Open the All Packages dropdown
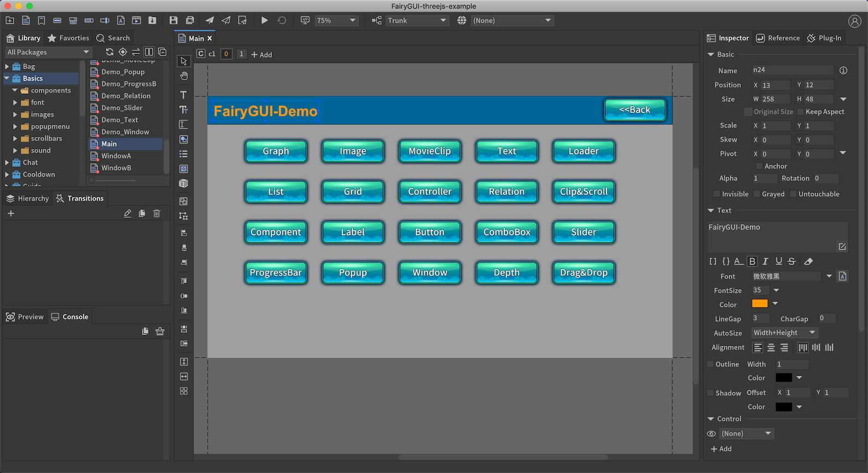This screenshot has width=868, height=473. coord(48,52)
